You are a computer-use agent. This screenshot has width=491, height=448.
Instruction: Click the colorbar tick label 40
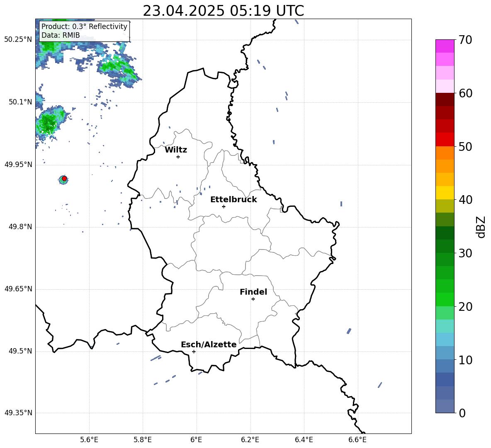tap(465, 200)
